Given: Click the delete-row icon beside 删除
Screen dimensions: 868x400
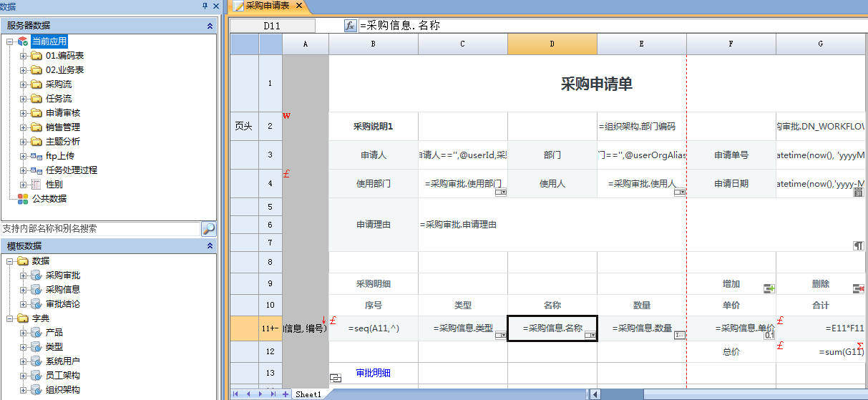Looking at the screenshot, I should 859,288.
